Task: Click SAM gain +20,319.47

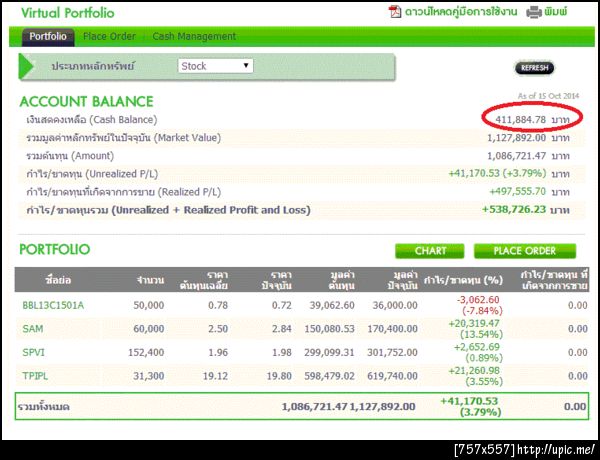Action: (474, 323)
